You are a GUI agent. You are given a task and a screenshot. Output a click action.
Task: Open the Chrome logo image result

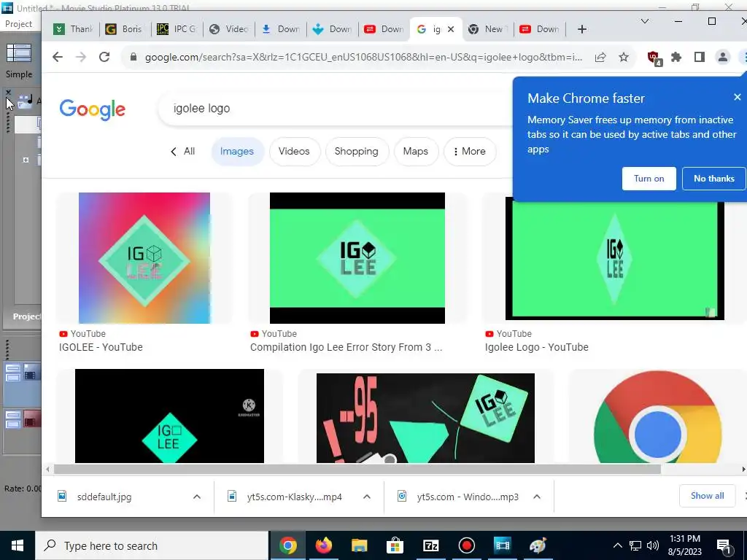[x=658, y=416]
